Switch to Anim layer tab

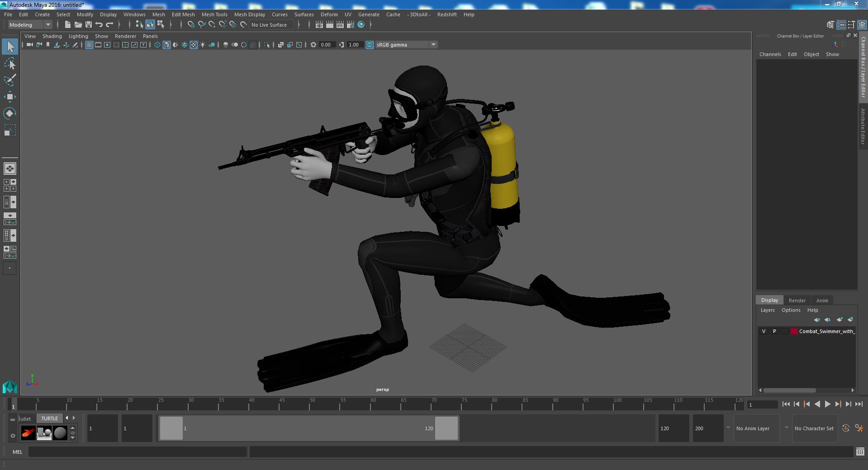822,301
